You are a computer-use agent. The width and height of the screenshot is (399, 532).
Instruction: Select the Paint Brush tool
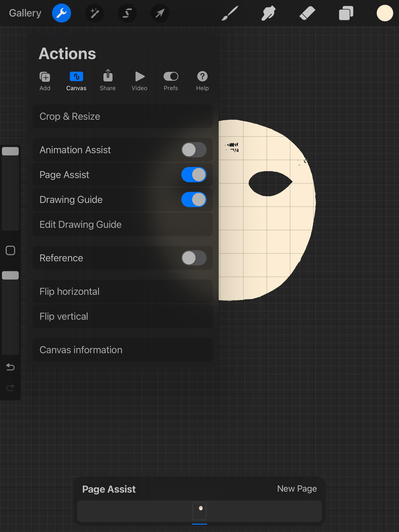(x=230, y=13)
